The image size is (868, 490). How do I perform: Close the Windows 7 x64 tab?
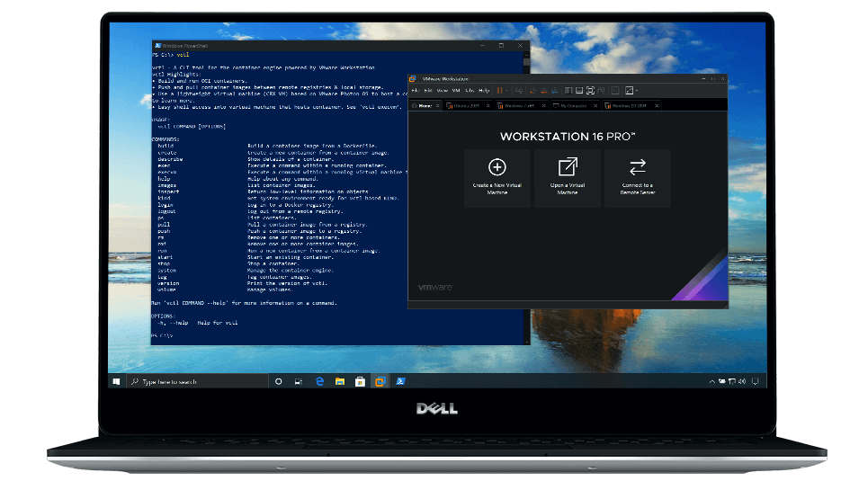tap(544, 105)
